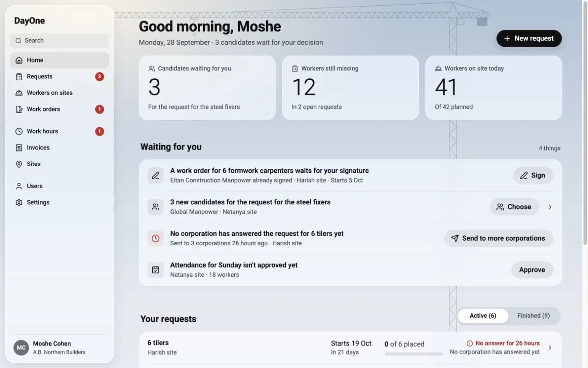Image resolution: width=588 pixels, height=368 pixels.
Task: Click the Invoices dollar-sheet icon
Action: pos(19,148)
